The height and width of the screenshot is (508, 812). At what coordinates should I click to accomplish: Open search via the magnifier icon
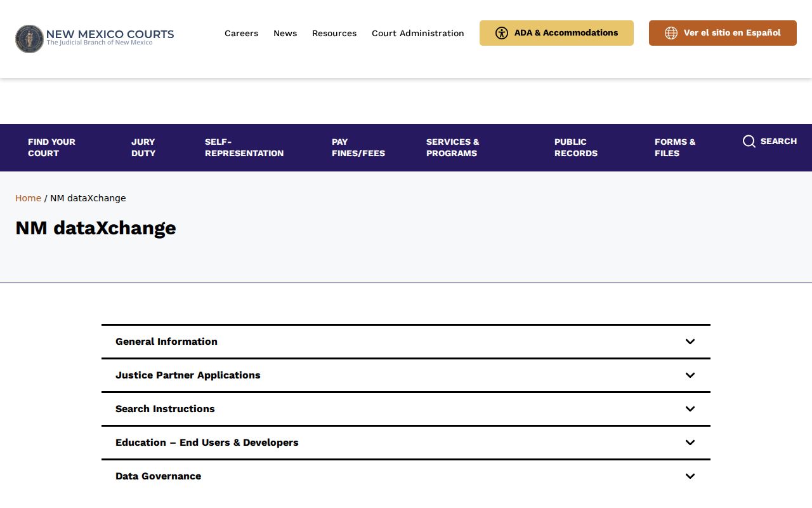coord(749,142)
